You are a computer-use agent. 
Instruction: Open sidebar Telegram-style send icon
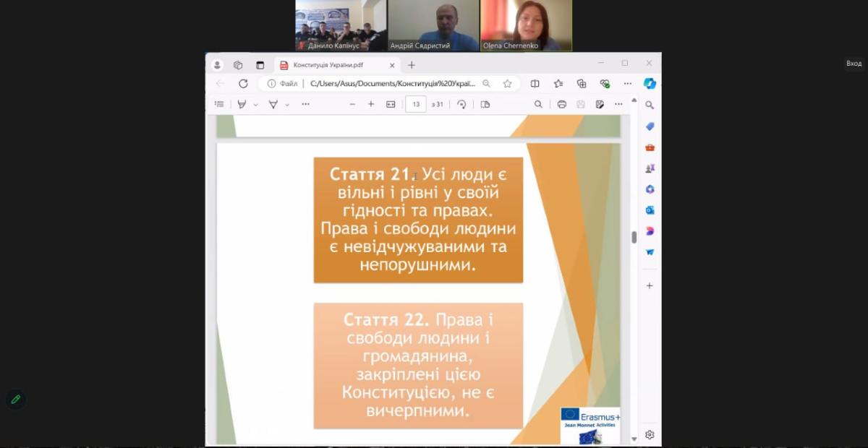click(x=650, y=252)
